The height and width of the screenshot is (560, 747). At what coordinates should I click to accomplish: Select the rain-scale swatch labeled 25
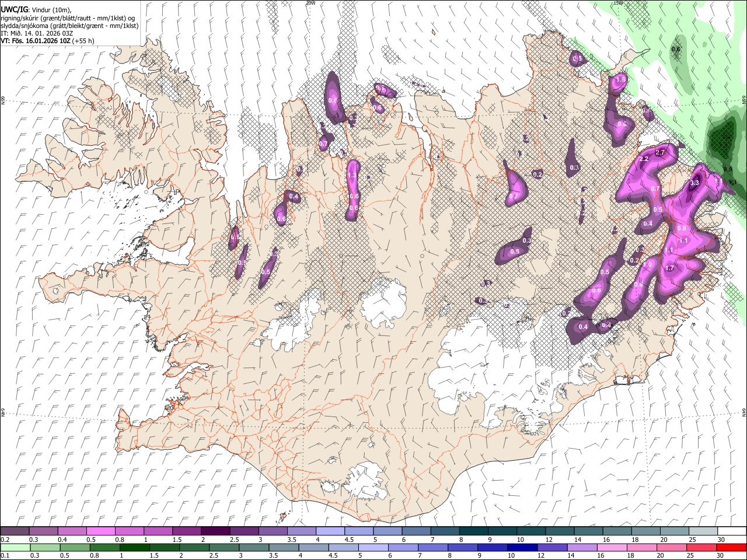[x=701, y=547]
